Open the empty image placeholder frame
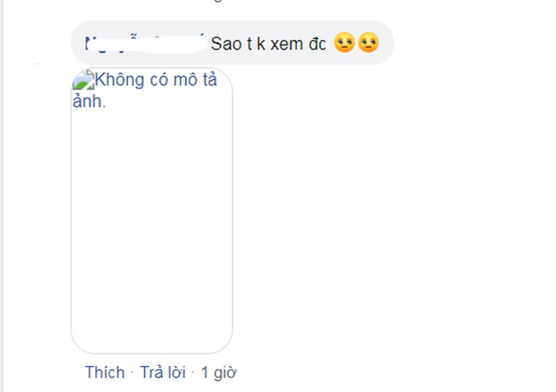 coord(152,210)
